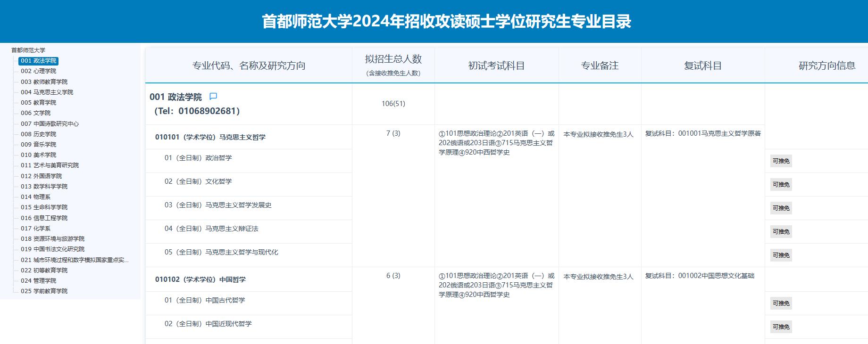Click 03 马克思主义哲学发展史 research direction
The width and height of the screenshot is (868, 344).
point(218,205)
